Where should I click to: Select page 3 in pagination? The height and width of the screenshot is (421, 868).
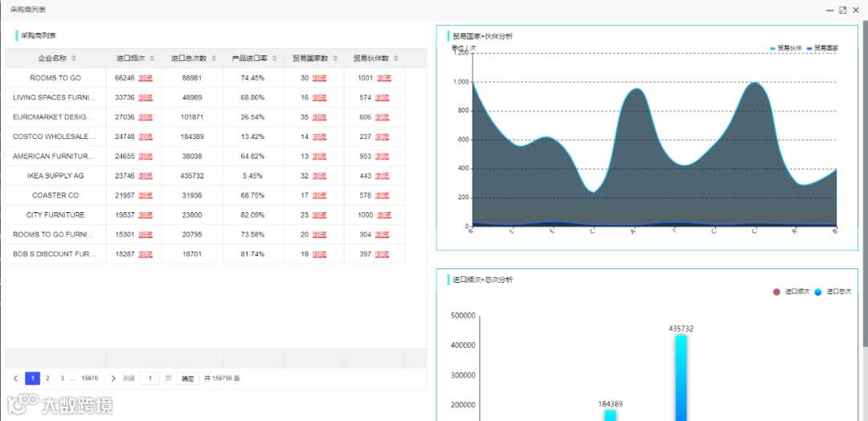pyautogui.click(x=62, y=378)
